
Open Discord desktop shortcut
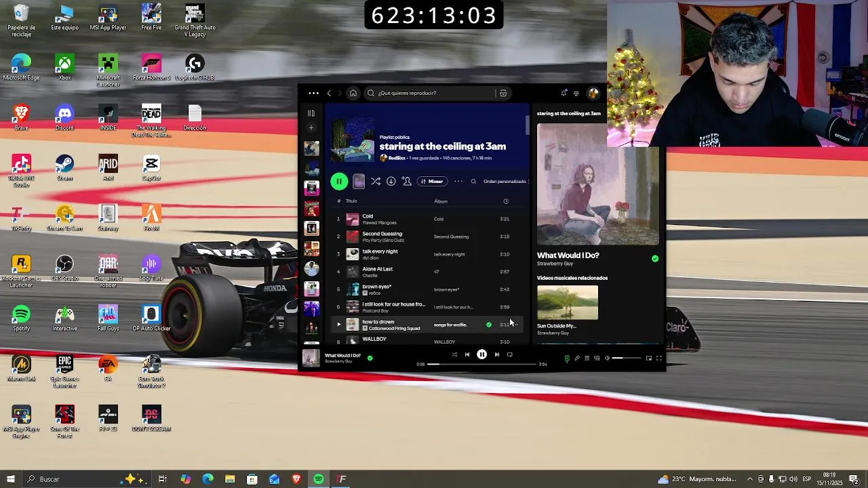point(64,118)
